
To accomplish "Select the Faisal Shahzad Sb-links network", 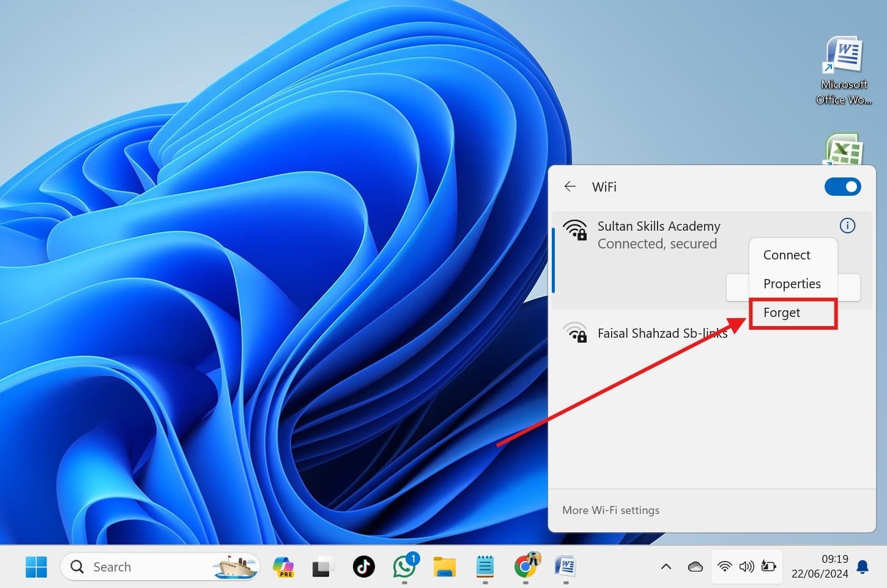I will [x=662, y=333].
